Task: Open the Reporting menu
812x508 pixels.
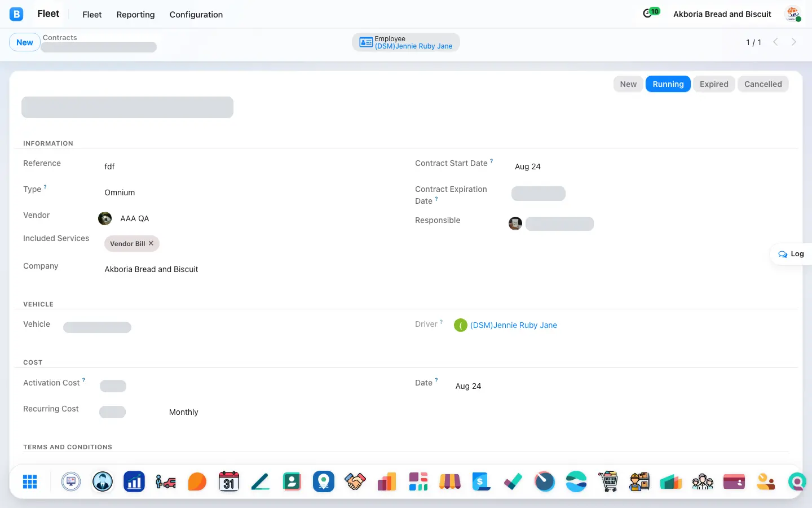Action: click(x=135, y=15)
